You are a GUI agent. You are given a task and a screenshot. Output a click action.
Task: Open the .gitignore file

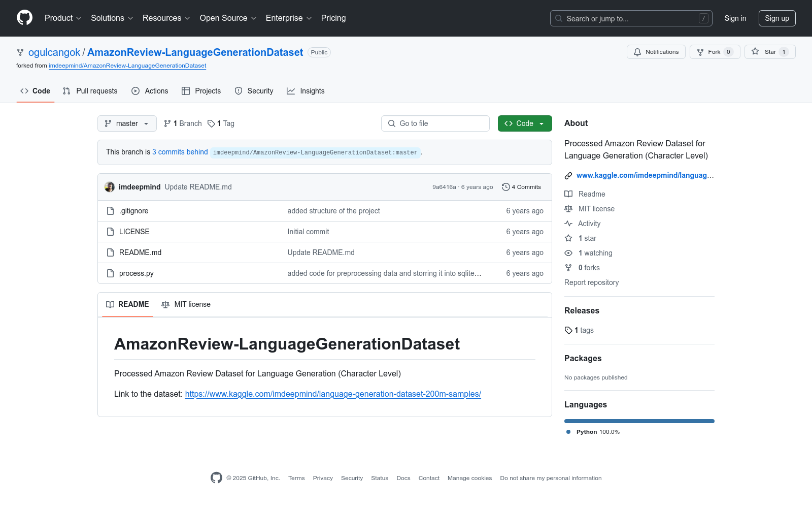coord(134,211)
